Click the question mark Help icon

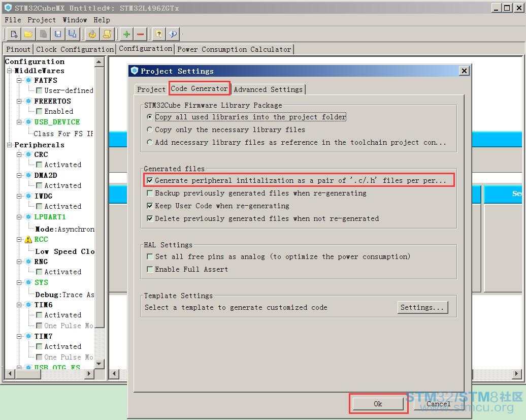pos(159,34)
